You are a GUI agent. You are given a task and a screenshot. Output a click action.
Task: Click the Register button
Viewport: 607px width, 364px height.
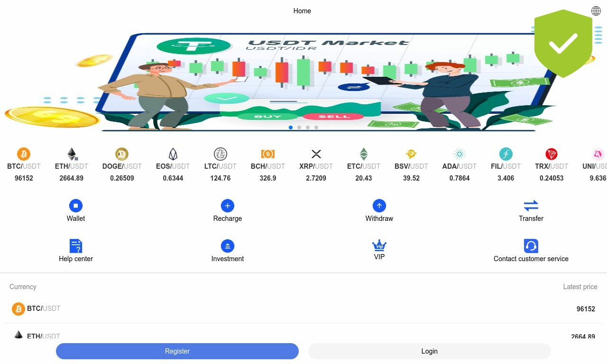tap(177, 351)
